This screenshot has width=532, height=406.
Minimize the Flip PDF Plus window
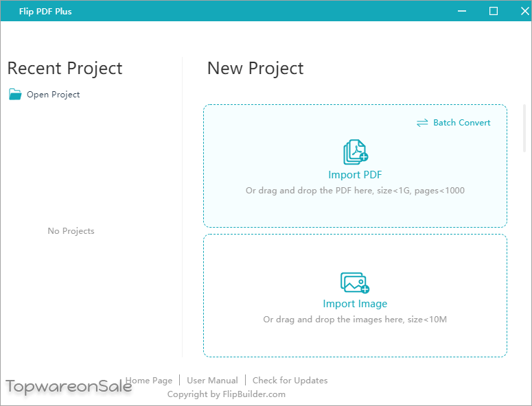(x=462, y=11)
